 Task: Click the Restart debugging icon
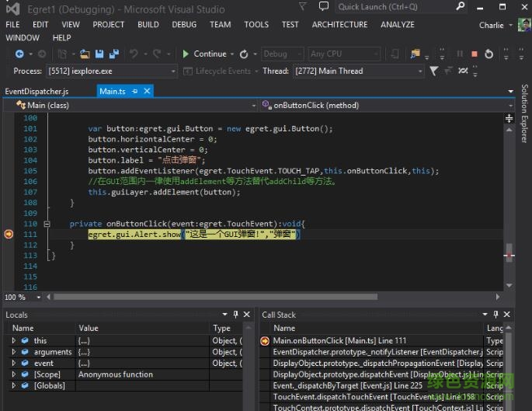(x=489, y=54)
